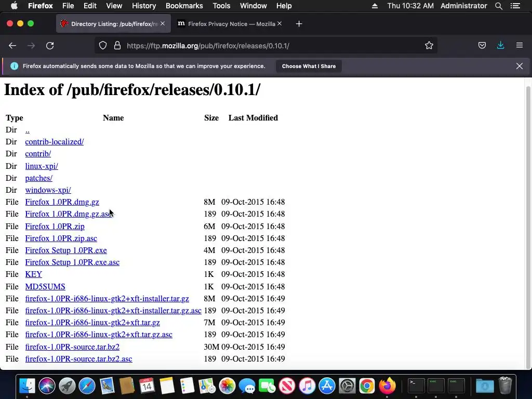
Task: Open System Preferences from the dock
Action: click(x=347, y=386)
